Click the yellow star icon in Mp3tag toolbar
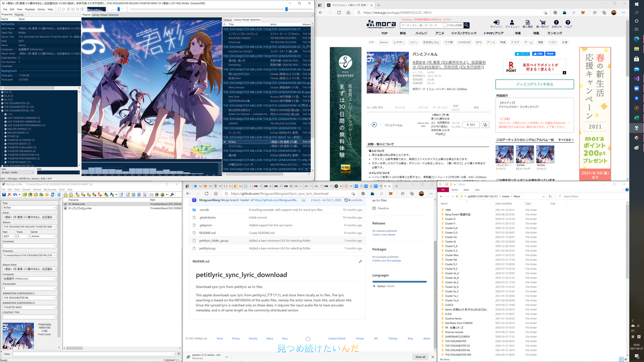The height and width of the screenshot is (362, 644). [47, 194]
